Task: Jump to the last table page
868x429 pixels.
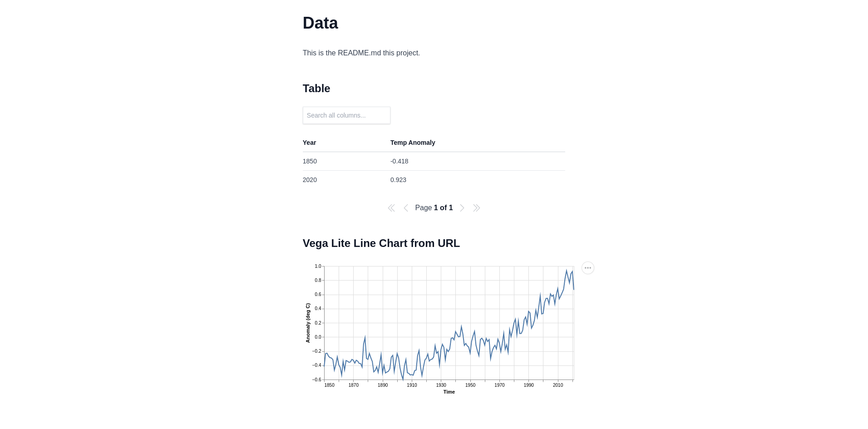Action: click(x=476, y=208)
